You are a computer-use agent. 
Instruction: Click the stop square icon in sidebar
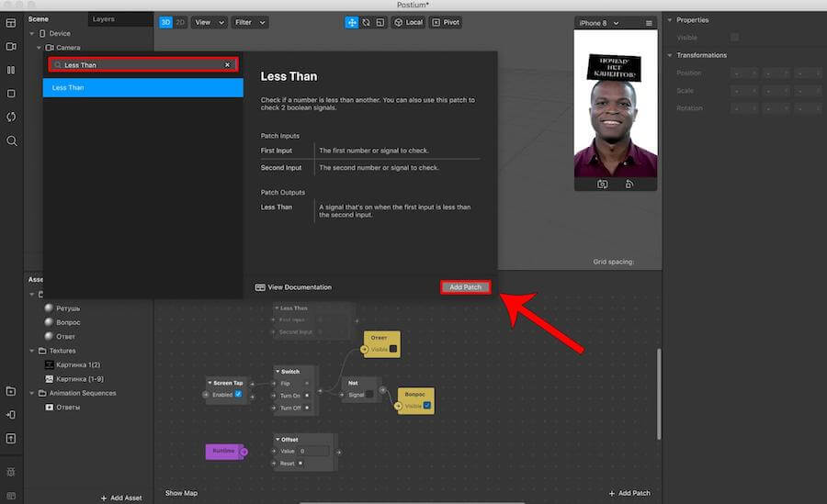tap(10, 94)
